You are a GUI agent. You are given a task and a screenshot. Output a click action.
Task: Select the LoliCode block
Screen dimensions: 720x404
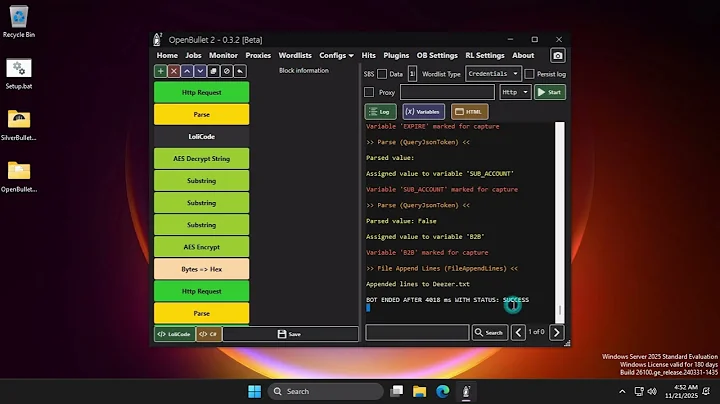202,136
